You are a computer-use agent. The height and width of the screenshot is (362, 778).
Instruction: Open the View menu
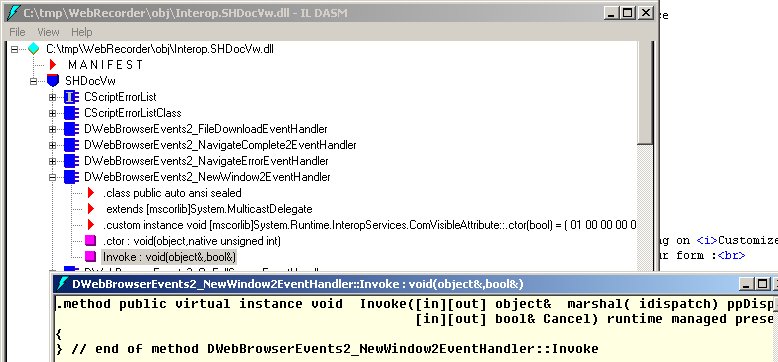[x=48, y=32]
